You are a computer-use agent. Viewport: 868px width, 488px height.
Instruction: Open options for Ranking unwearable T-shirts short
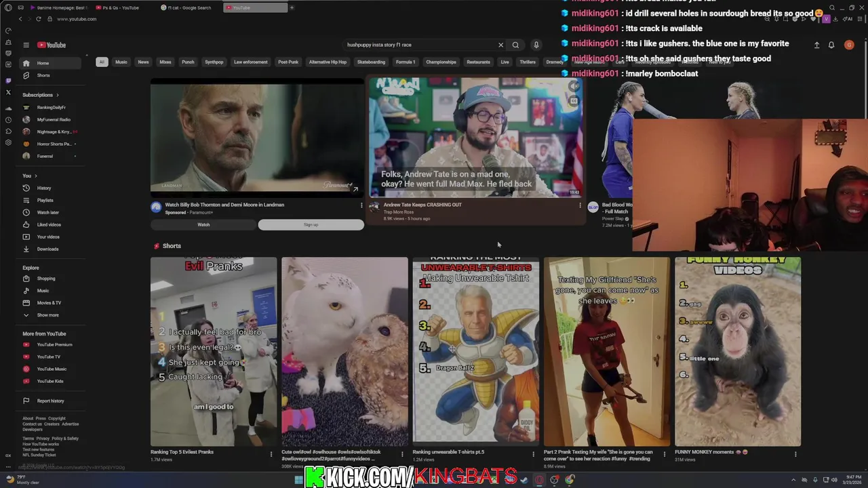(533, 453)
